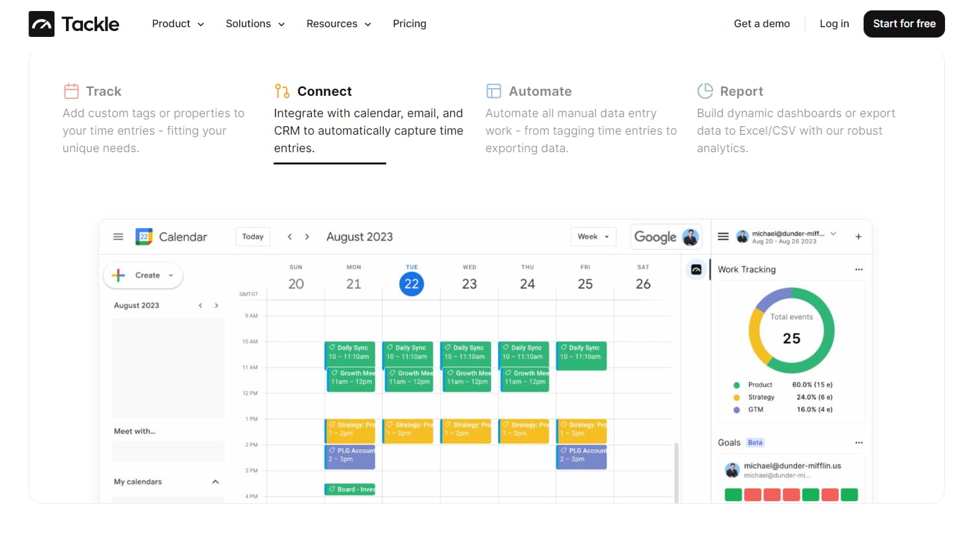Collapse the My calendars section
980x549 pixels.
click(x=215, y=481)
